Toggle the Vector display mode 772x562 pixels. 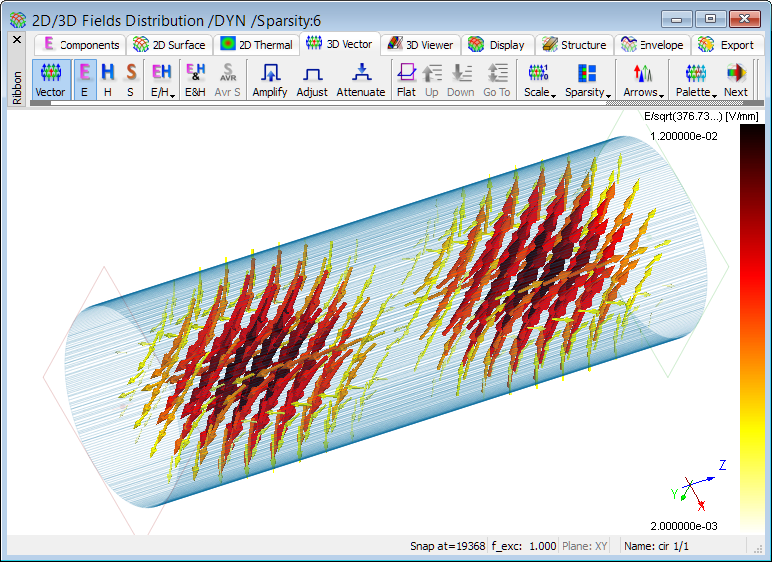tap(50, 80)
